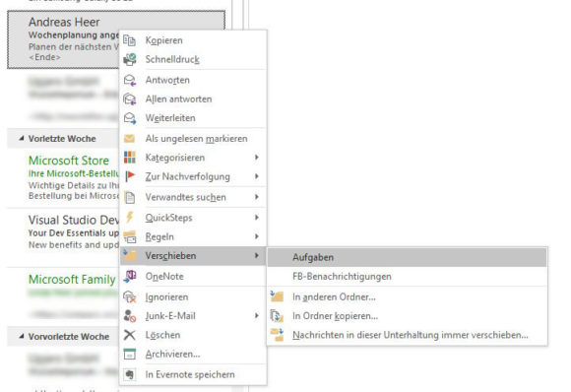Choose Antworten in context menu
Screen dimensions: 571x392
193,80
